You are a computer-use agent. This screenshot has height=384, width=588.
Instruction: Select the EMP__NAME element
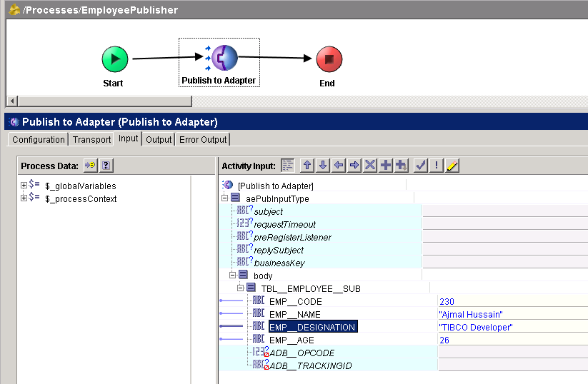click(x=295, y=314)
